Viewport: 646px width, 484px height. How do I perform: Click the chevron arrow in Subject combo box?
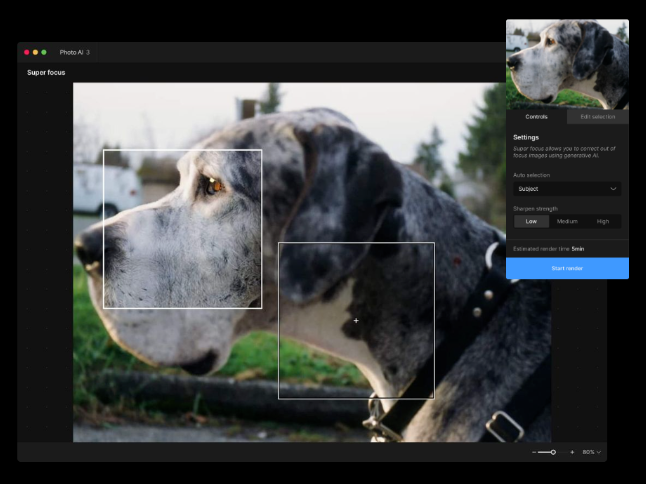tap(612, 188)
